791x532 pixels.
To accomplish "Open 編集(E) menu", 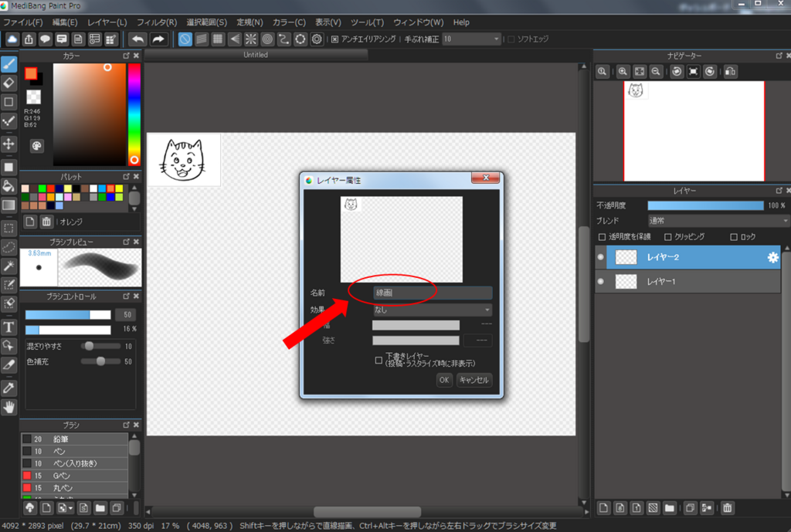I will [65, 22].
